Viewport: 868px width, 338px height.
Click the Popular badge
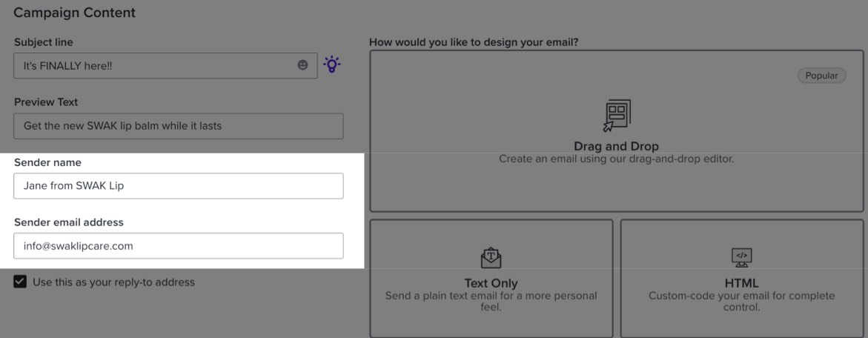point(821,76)
